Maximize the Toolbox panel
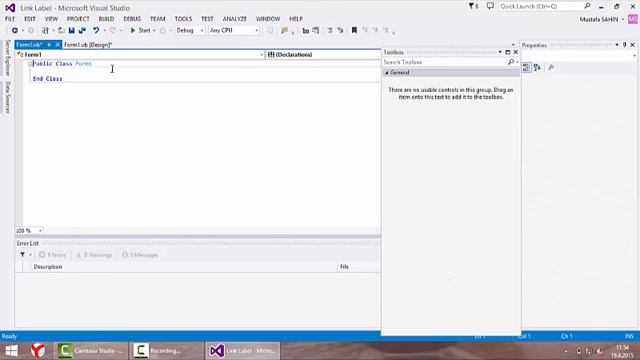This screenshot has height=360, width=640. [508, 52]
